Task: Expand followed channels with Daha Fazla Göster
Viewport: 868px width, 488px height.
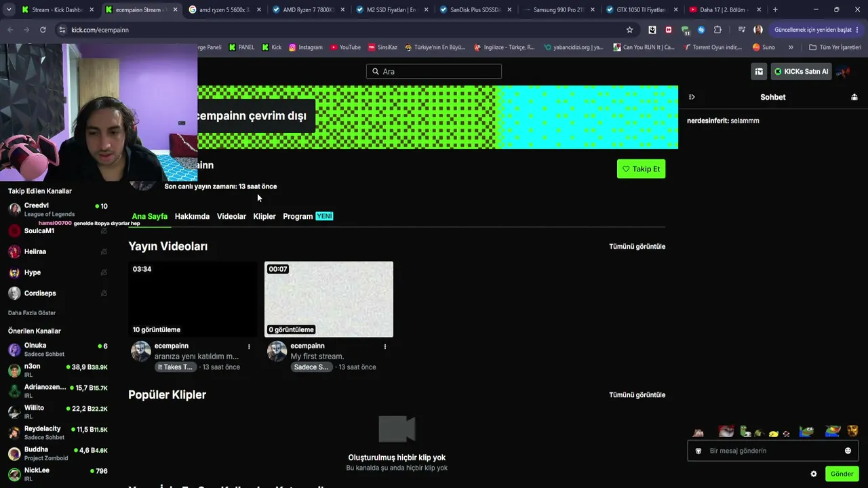Action: 32,313
